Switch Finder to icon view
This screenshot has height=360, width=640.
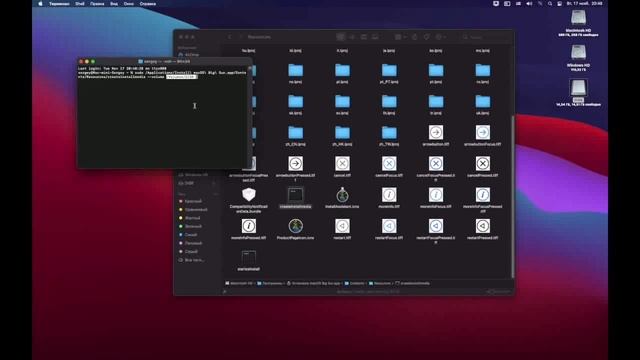tap(340, 37)
